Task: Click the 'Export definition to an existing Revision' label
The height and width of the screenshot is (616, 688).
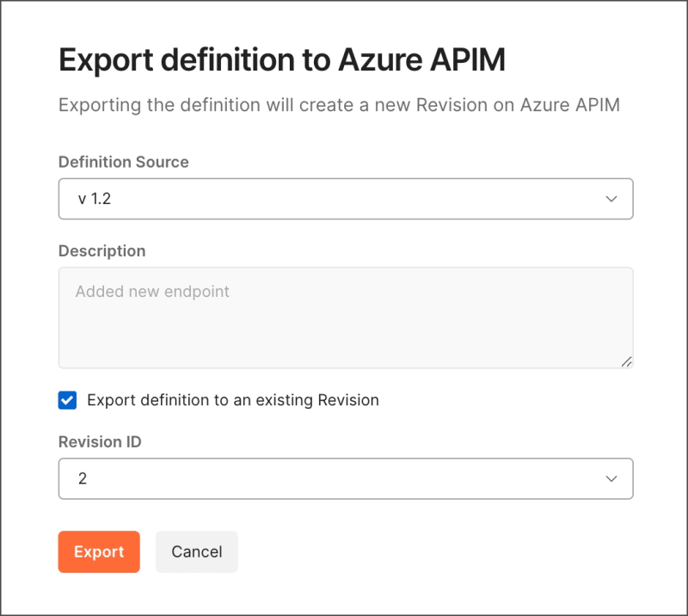Action: pos(233,400)
